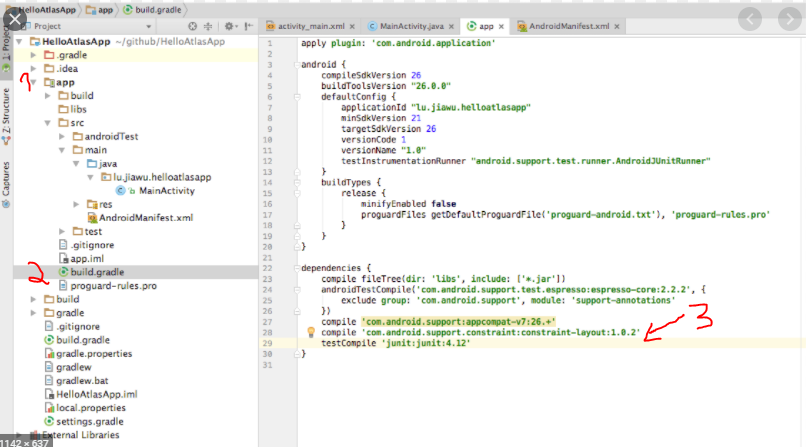
Task: Open the Project panel settings gear
Action: 229,26
